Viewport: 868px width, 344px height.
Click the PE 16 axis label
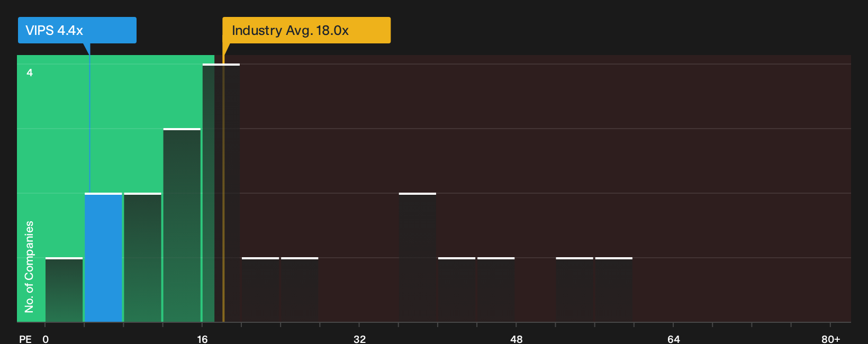pyautogui.click(x=202, y=339)
